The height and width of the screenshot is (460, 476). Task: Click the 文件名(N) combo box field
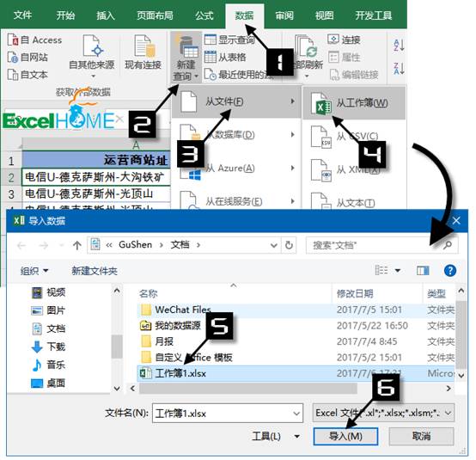coord(228,413)
